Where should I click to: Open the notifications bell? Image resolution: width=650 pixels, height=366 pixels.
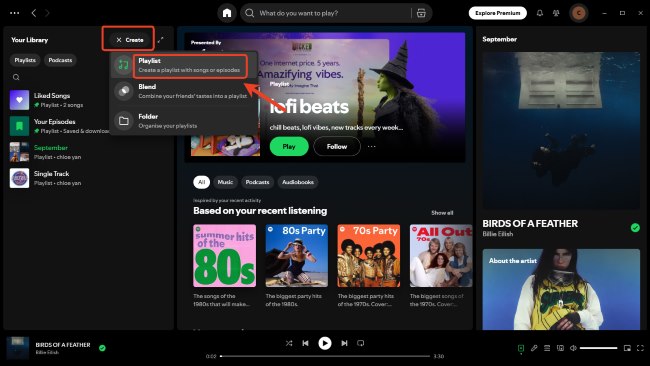click(539, 13)
